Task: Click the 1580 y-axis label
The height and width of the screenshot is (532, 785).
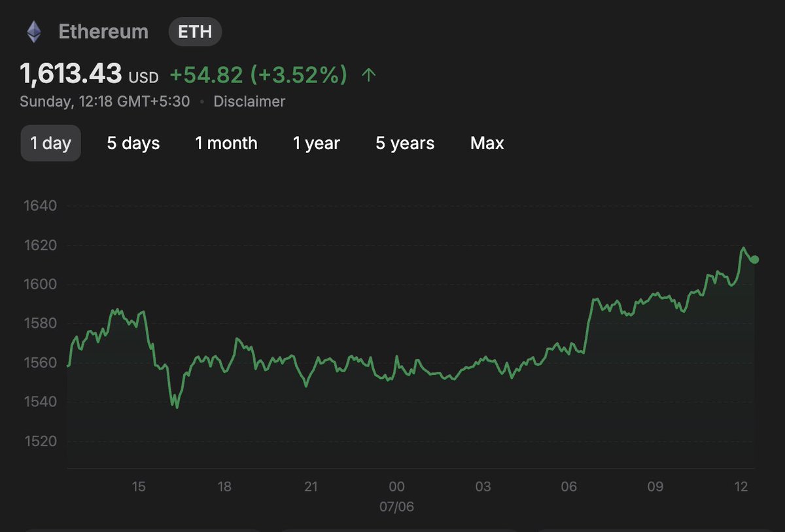Action: [41, 323]
